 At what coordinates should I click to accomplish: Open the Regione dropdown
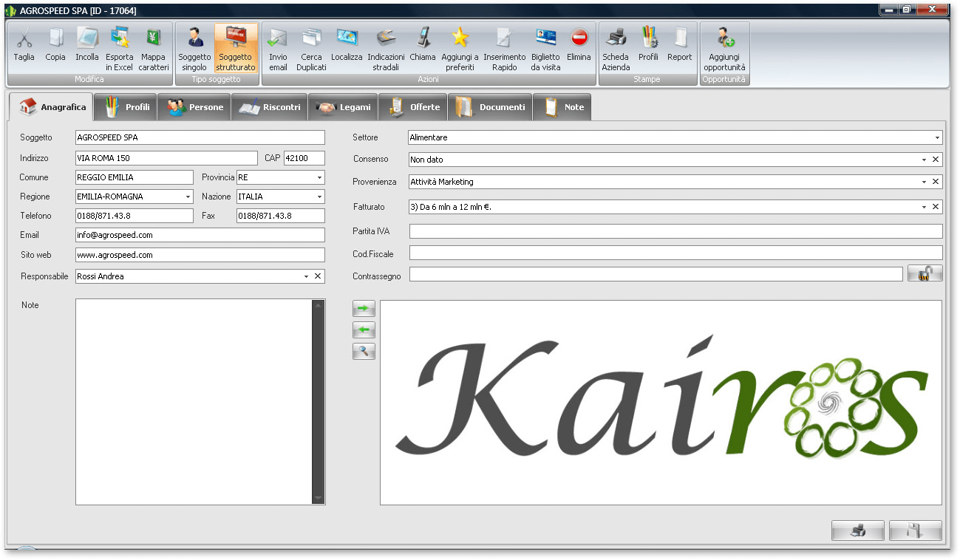pos(188,197)
